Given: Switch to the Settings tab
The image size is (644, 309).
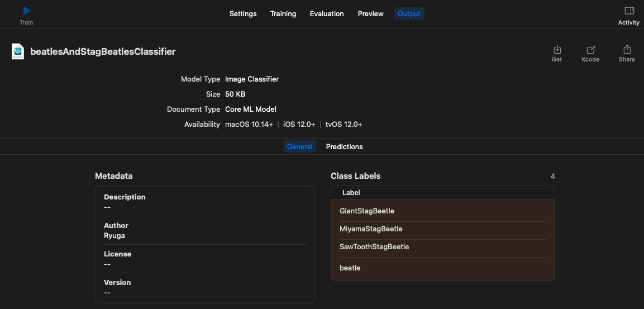Looking at the screenshot, I should tap(243, 13).
